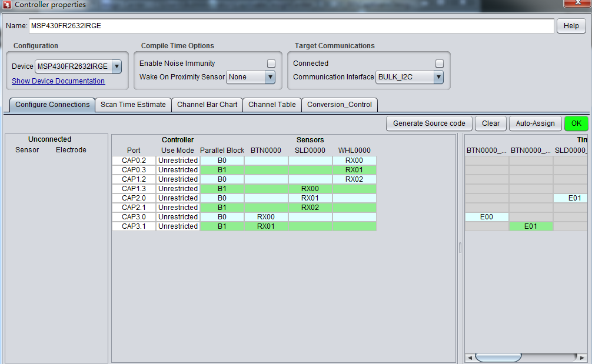Open the Conversion_Control tab
592x364 pixels.
click(340, 105)
